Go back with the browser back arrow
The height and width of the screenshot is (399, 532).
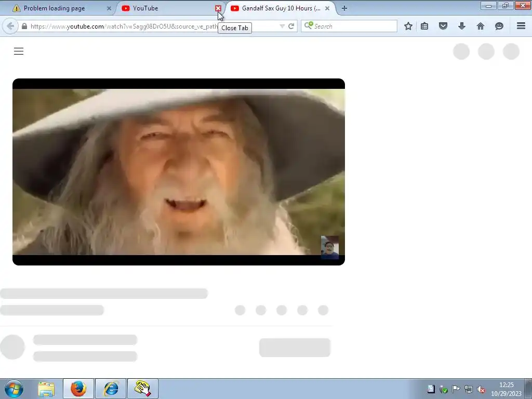point(10,26)
